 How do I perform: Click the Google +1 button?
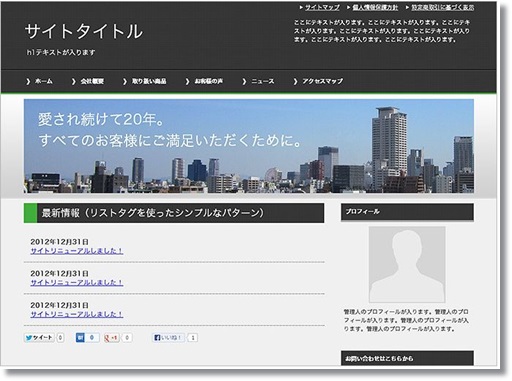point(111,338)
